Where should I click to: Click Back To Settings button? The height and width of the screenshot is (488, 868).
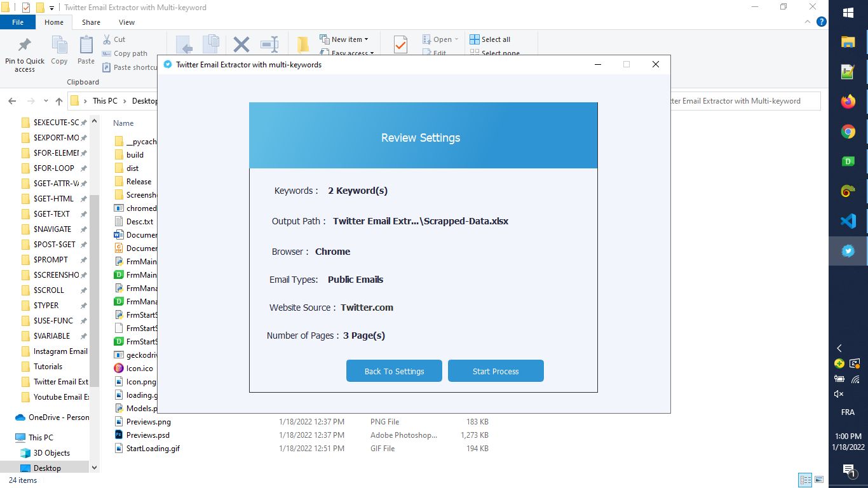pyautogui.click(x=394, y=371)
